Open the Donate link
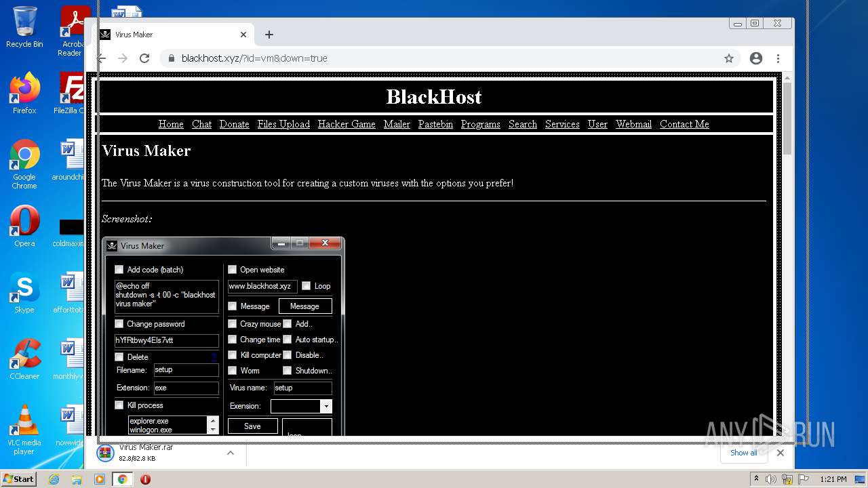 pyautogui.click(x=235, y=124)
